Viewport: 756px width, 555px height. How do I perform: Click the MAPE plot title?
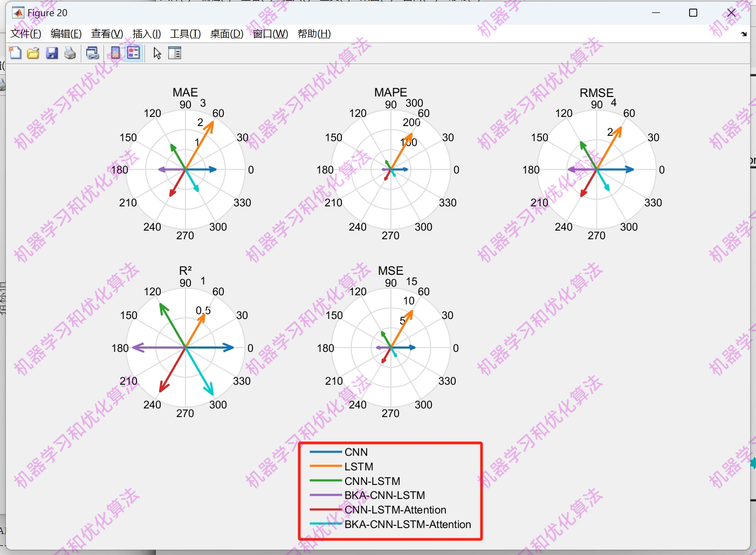click(x=391, y=93)
